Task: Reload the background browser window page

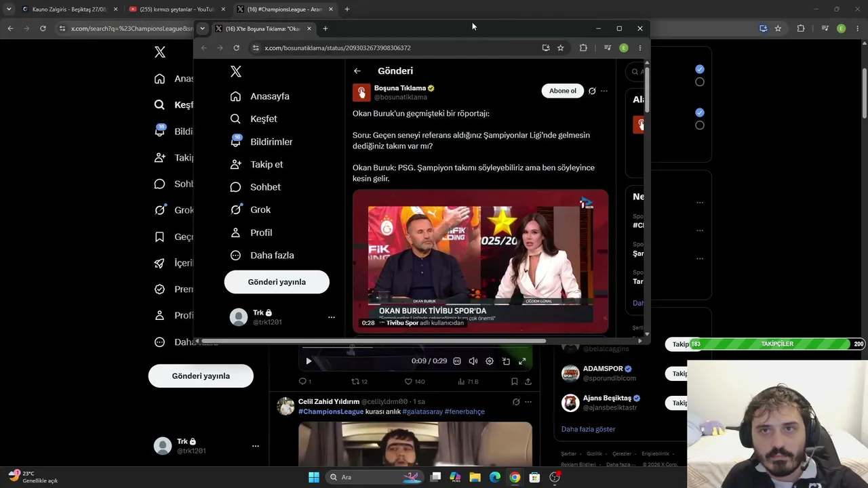Action: pos(43,28)
